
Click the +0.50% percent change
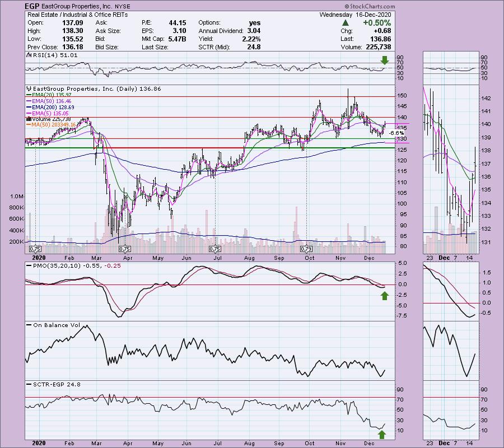tap(377, 23)
